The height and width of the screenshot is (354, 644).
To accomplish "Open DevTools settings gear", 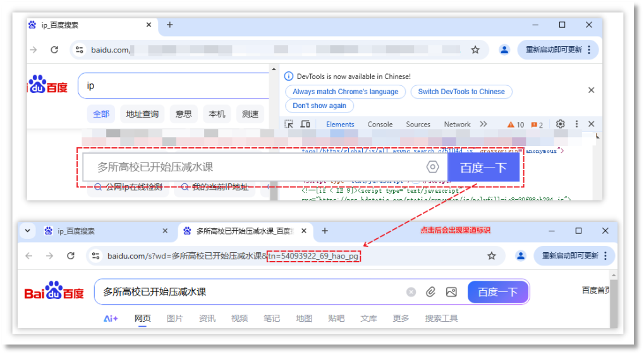I will [x=560, y=124].
